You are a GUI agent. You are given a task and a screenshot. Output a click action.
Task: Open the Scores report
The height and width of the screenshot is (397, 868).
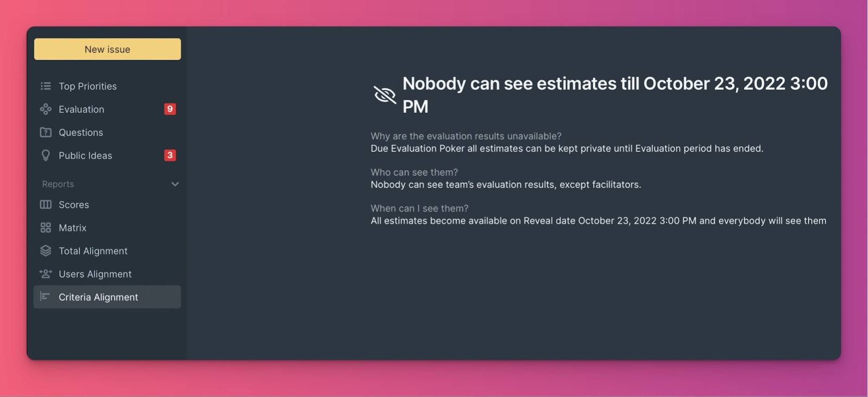(74, 205)
